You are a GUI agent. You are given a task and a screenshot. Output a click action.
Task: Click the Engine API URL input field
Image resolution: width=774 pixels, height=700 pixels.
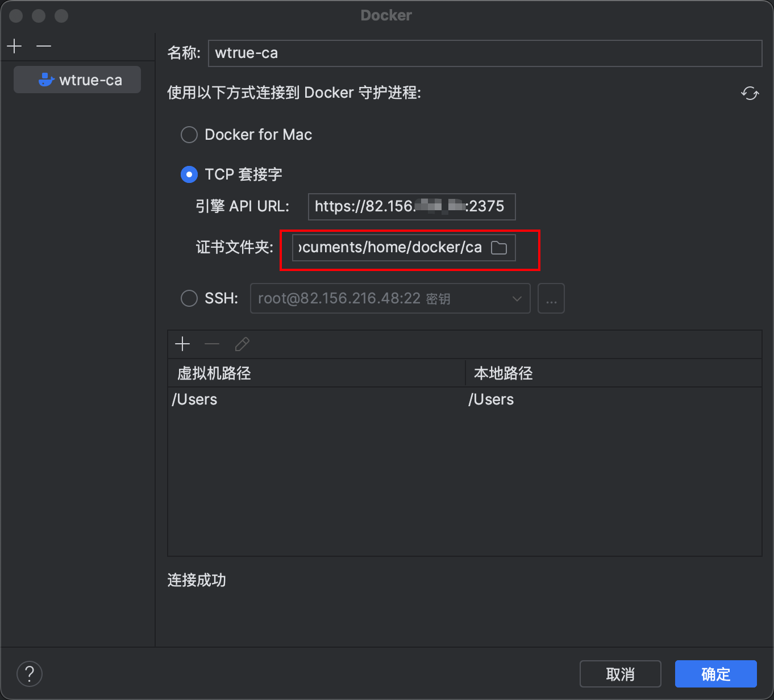411,206
